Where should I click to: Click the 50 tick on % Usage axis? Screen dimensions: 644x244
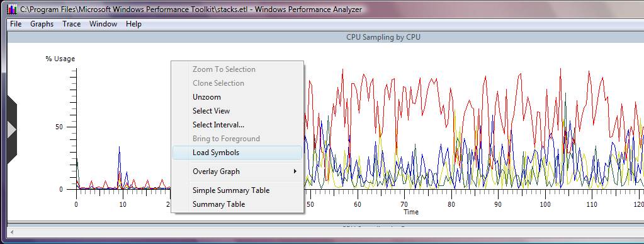tap(59, 127)
